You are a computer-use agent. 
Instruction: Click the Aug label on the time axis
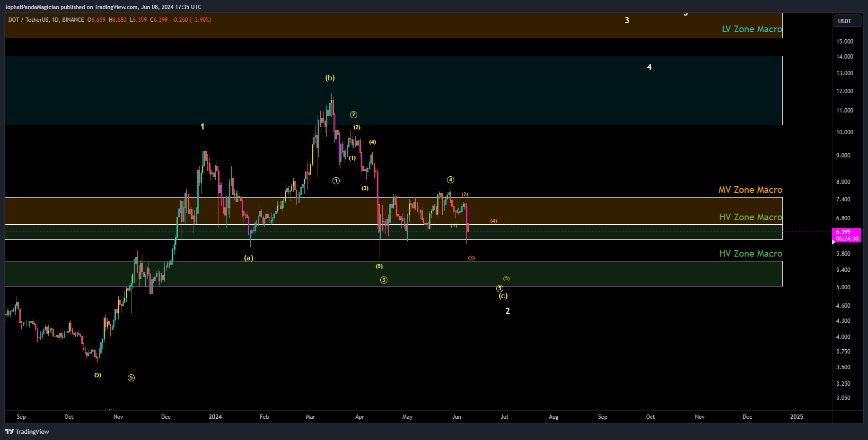[x=553, y=417]
